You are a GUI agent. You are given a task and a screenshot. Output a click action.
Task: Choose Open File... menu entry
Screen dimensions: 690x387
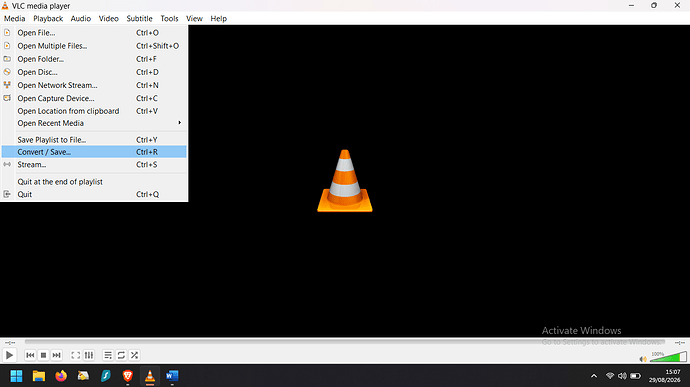click(94, 33)
